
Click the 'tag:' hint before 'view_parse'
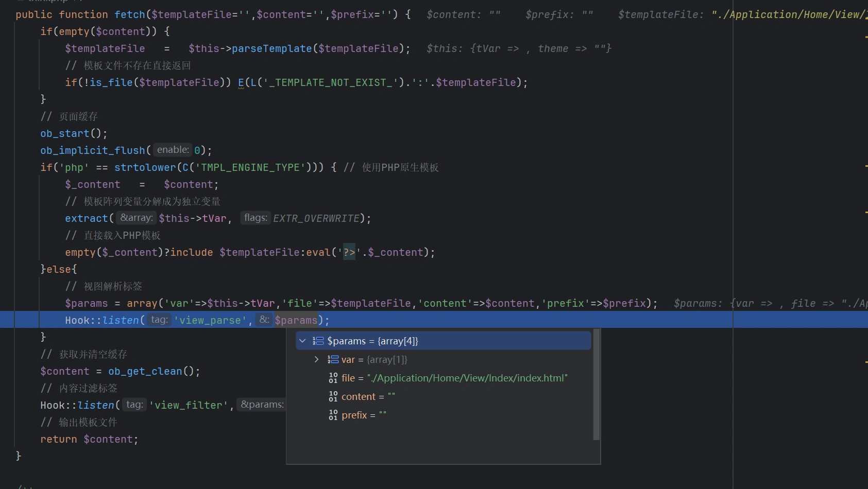[159, 320]
